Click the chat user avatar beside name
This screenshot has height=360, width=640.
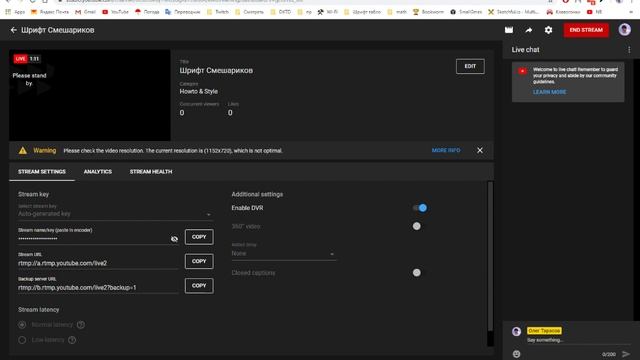(x=516, y=331)
